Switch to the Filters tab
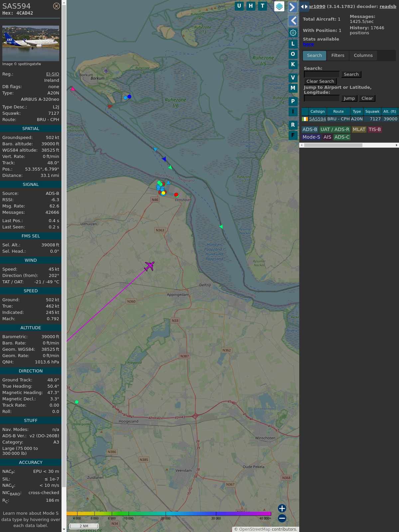Image resolution: width=399 pixels, height=532 pixels. (338, 56)
